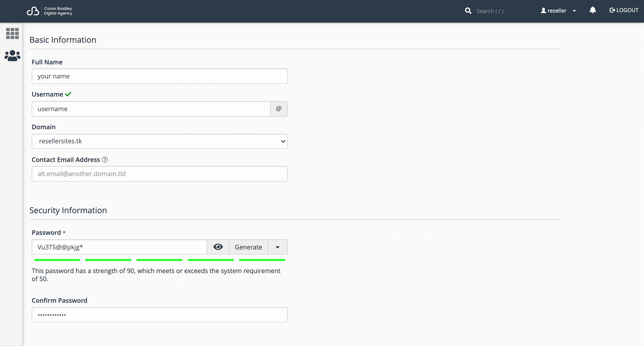This screenshot has height=346, width=644.
Task: Click the password strength meter bar
Action: [159, 260]
